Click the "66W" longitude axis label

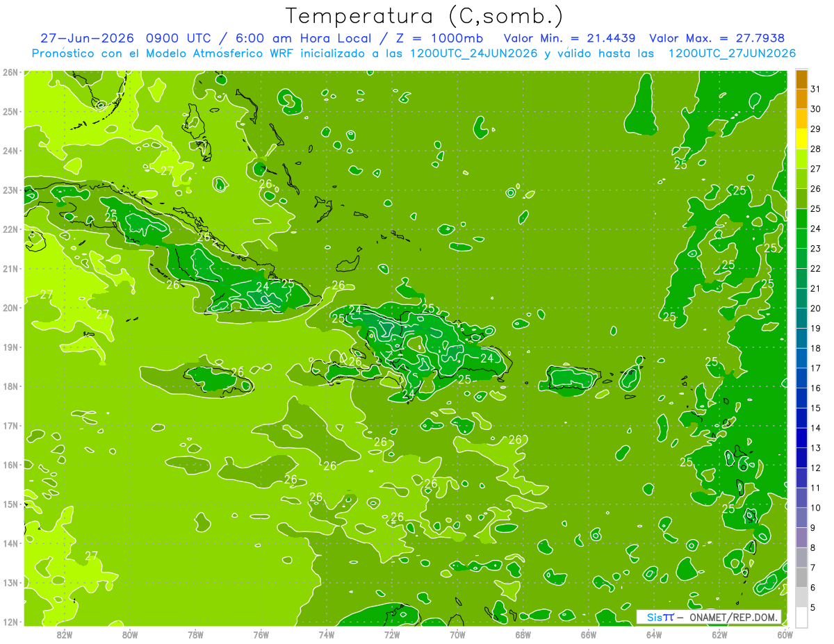coord(588,634)
